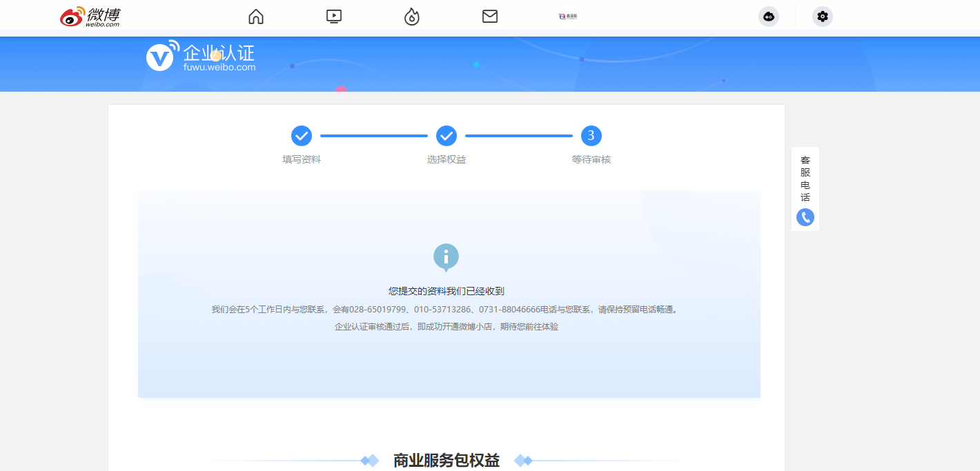Click the 客服电话 side label

[805, 179]
